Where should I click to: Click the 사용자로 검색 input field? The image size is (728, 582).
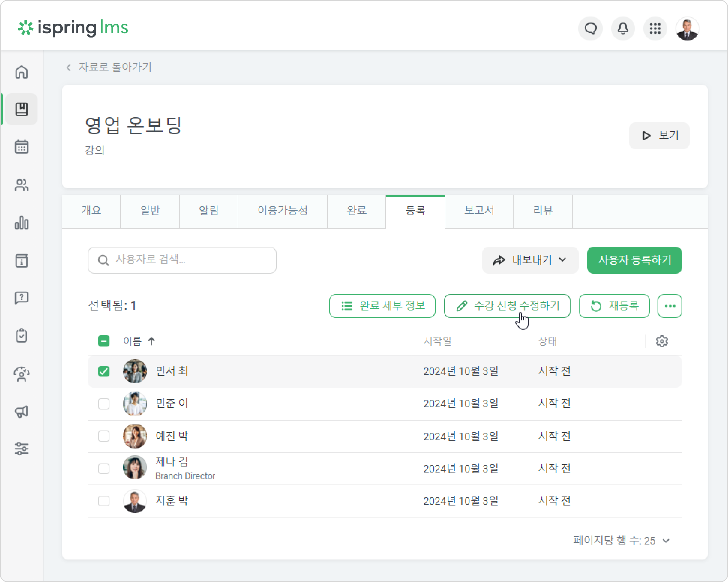click(x=182, y=260)
